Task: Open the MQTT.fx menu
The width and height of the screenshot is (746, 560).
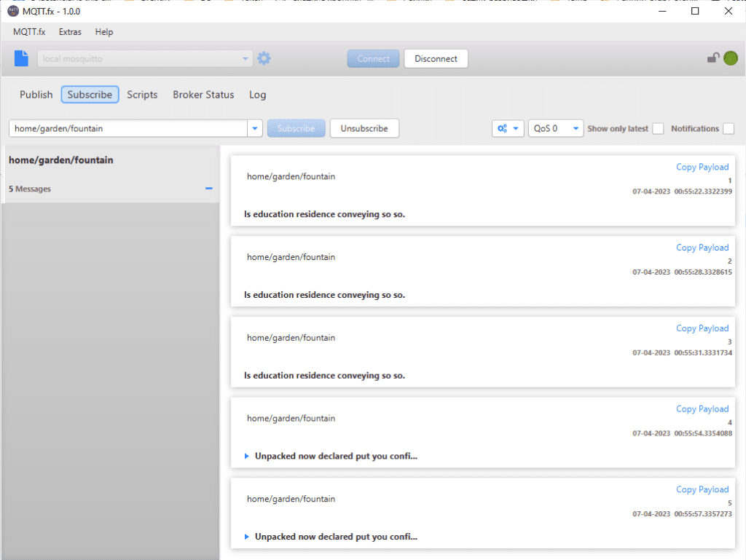Action: point(28,32)
